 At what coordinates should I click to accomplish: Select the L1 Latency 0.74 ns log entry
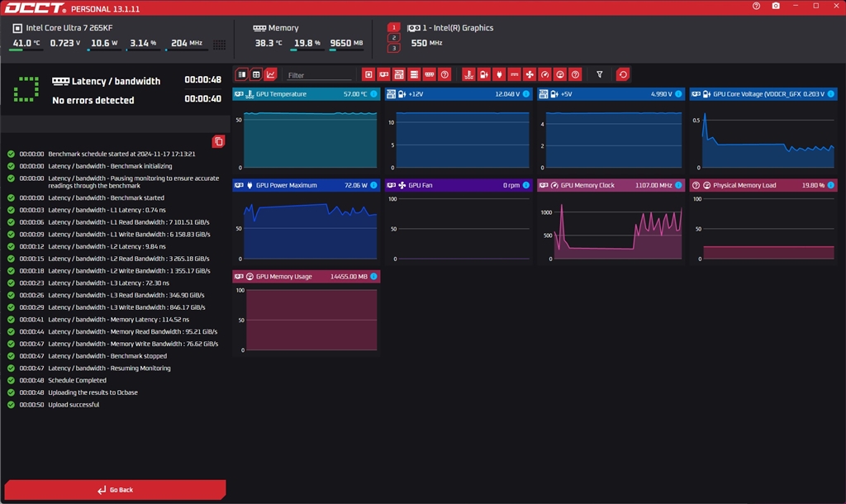[107, 210]
